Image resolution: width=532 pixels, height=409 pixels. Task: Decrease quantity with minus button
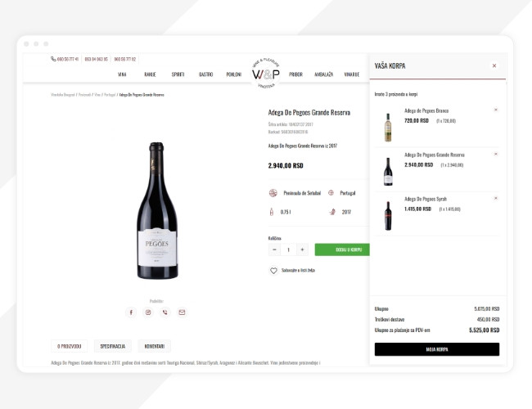coord(274,249)
